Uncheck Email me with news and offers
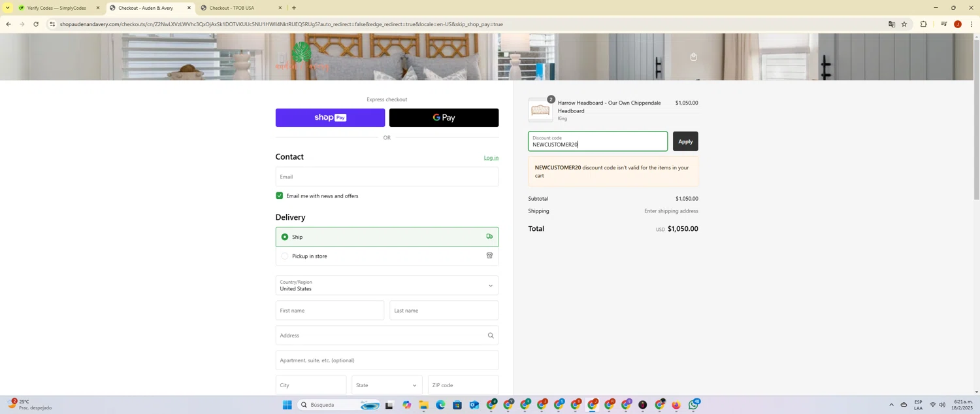 279,196
